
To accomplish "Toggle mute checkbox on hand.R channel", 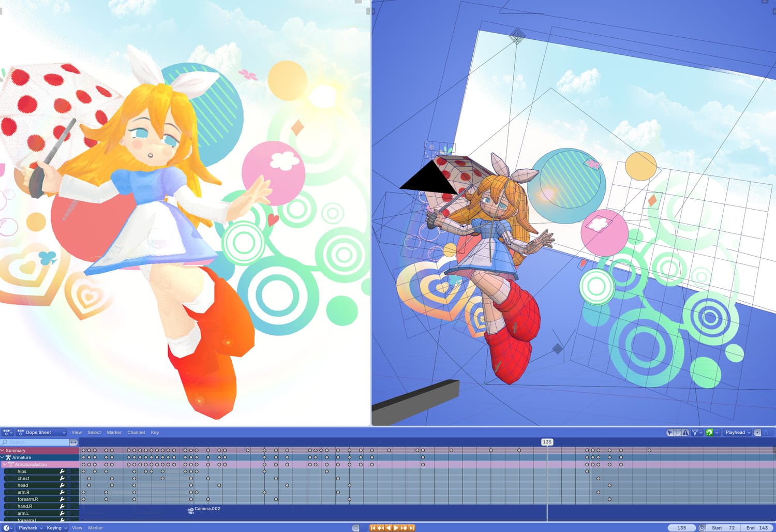I will 69,507.
